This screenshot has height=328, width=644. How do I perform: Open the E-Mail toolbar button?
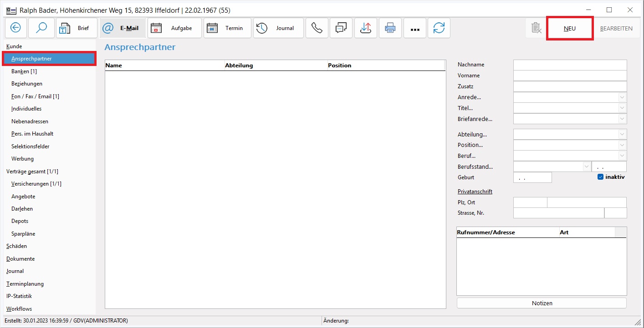point(123,28)
